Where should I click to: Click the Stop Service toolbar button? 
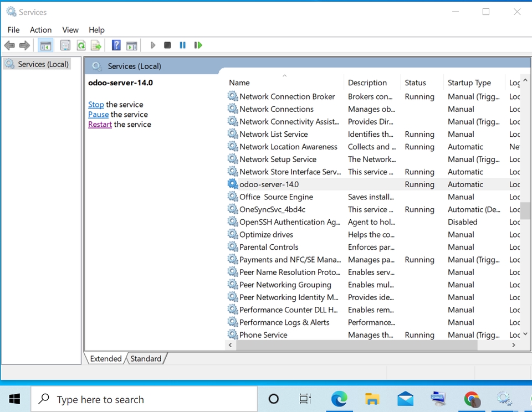167,45
